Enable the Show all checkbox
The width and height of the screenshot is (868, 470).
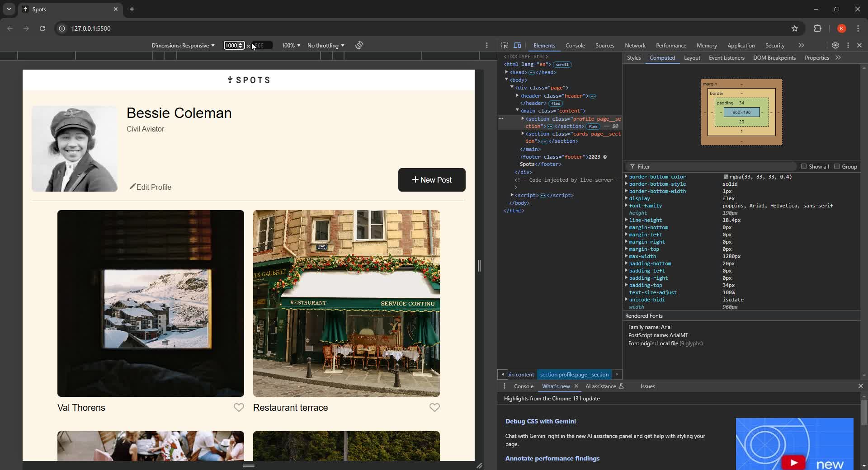(x=804, y=166)
